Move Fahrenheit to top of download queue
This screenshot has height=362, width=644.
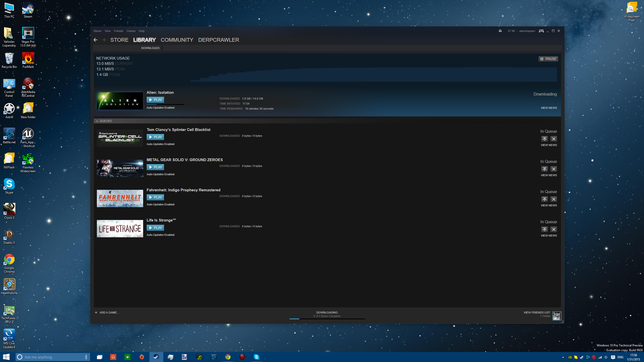point(544,199)
